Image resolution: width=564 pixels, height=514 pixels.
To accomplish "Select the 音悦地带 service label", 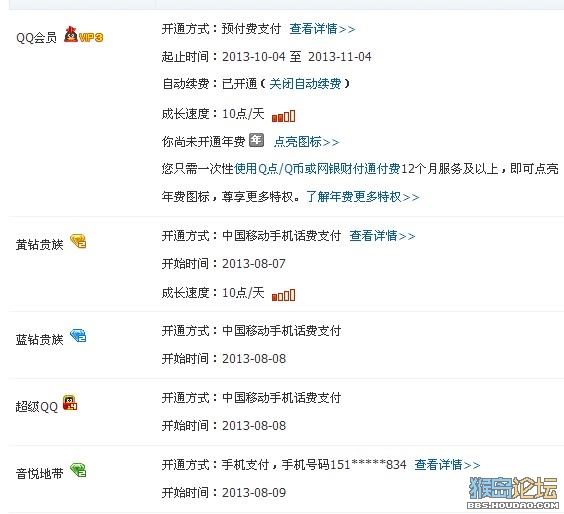I will tap(40, 473).
